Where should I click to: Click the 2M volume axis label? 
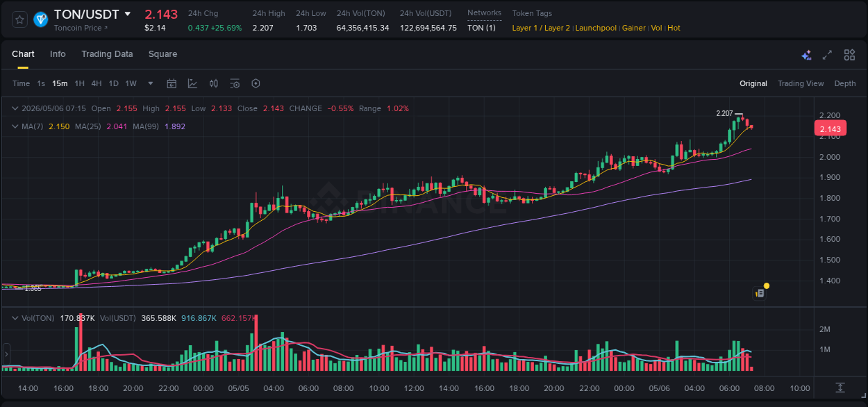click(825, 329)
